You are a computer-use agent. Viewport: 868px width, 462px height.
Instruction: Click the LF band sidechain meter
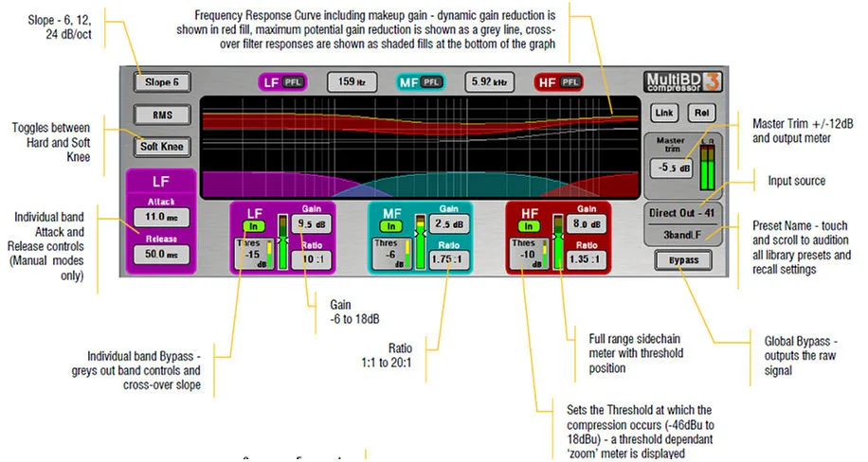(x=283, y=241)
